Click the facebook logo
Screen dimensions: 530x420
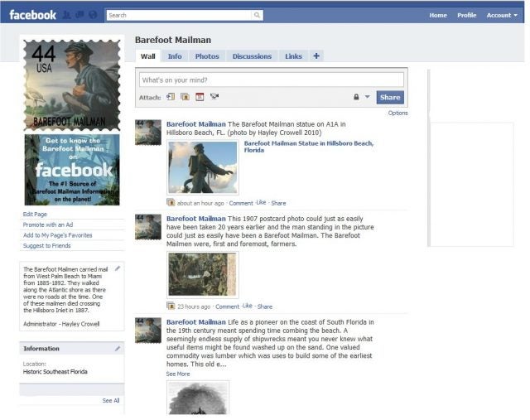(33, 15)
